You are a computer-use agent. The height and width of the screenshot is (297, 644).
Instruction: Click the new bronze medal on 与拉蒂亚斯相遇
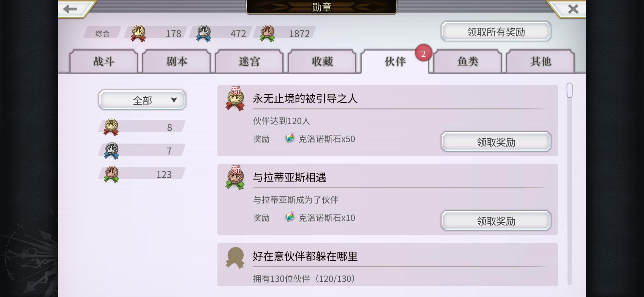click(235, 178)
